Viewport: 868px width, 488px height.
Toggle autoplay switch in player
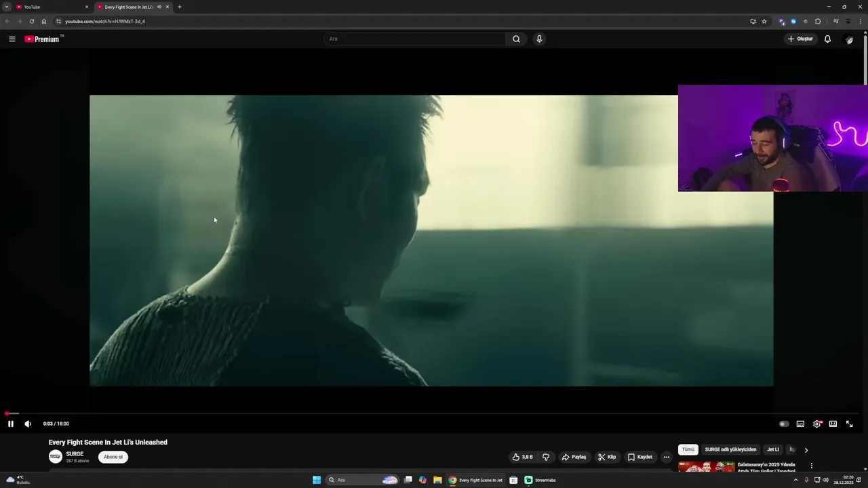click(x=784, y=424)
